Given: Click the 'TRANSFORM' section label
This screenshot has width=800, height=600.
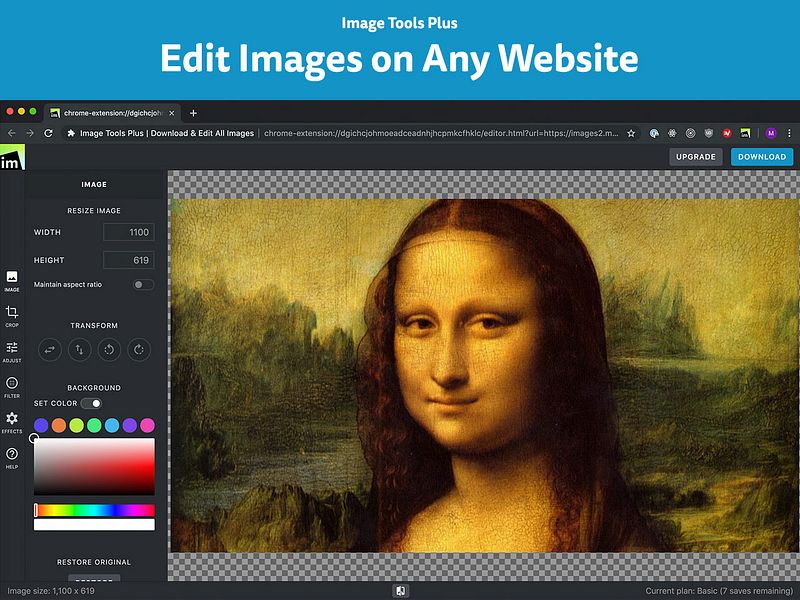Looking at the screenshot, I should coord(94,326).
